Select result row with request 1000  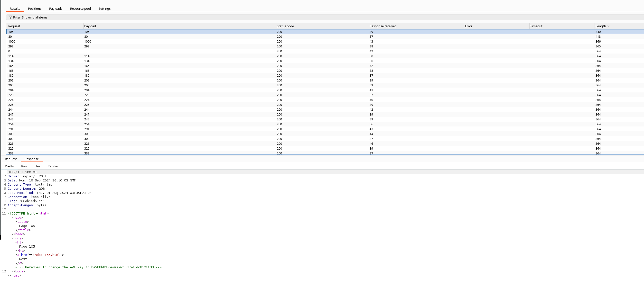pyautogui.click(x=325, y=41)
